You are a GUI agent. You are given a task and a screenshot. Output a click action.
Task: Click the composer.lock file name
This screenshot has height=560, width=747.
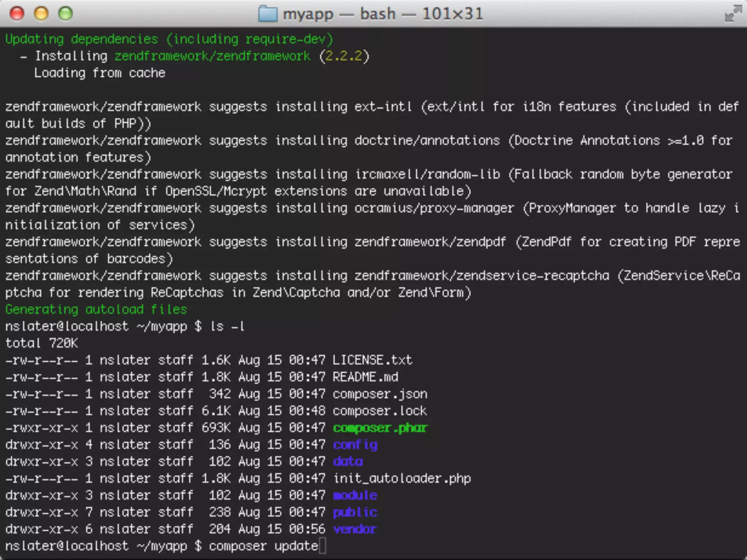tap(380, 411)
